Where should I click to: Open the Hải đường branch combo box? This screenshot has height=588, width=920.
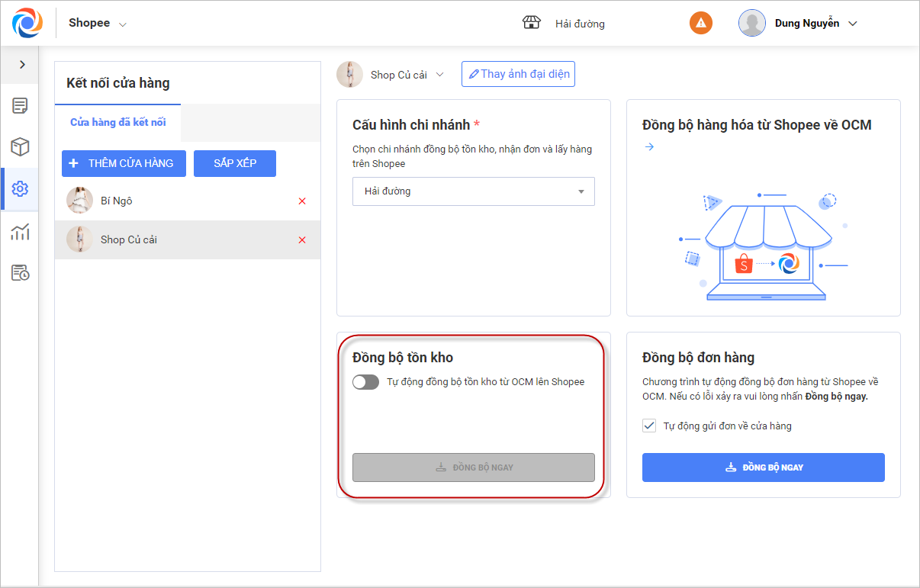coord(473,191)
